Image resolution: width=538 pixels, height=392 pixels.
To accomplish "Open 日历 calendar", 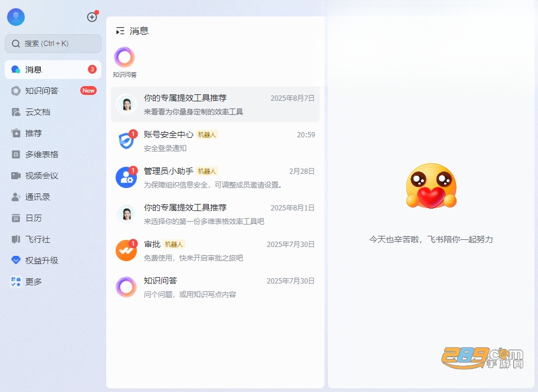I will point(53,218).
